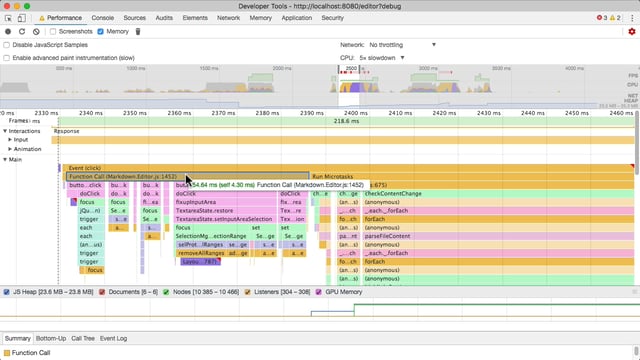Open the Network throttling dropdown

coord(402,45)
